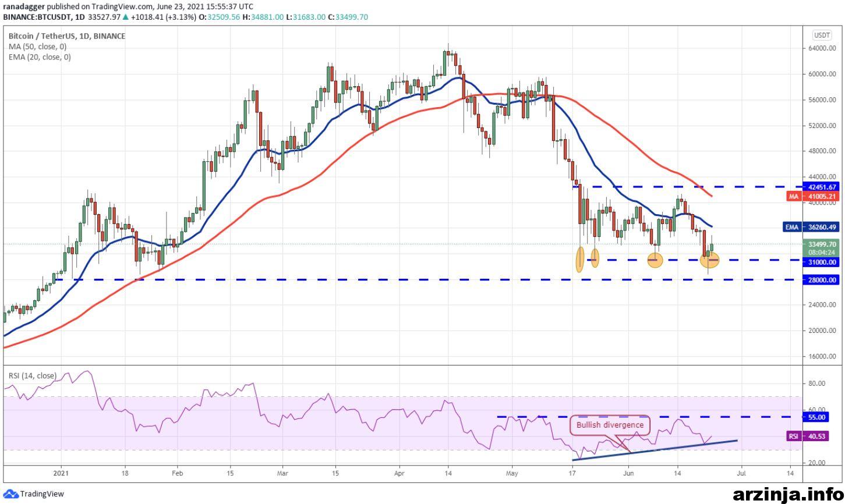Click the 64000.00 price axis label

click(822, 48)
